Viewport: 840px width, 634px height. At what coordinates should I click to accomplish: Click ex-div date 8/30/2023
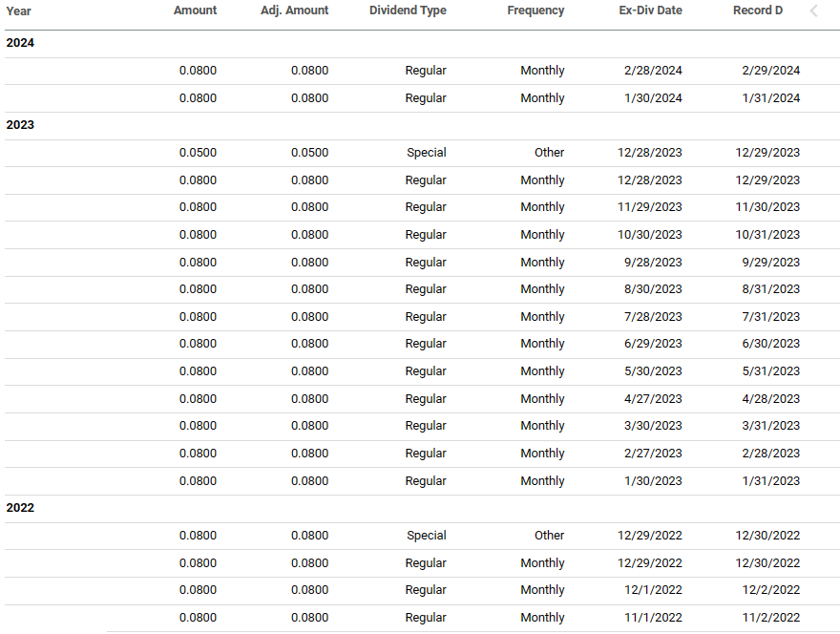tap(653, 289)
